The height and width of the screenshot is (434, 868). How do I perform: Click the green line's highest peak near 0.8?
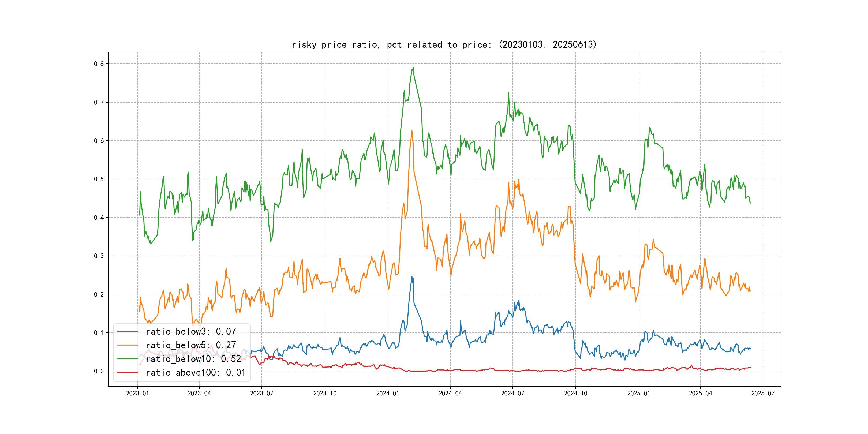click(413, 68)
